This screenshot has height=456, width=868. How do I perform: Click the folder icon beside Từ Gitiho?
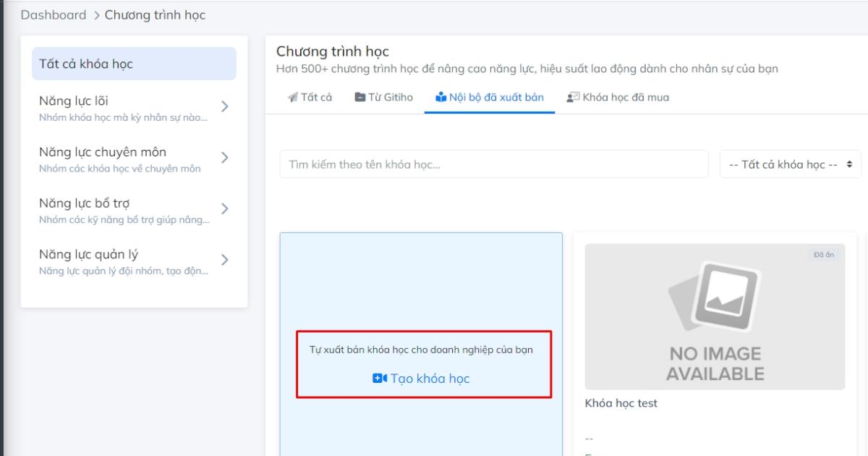360,96
